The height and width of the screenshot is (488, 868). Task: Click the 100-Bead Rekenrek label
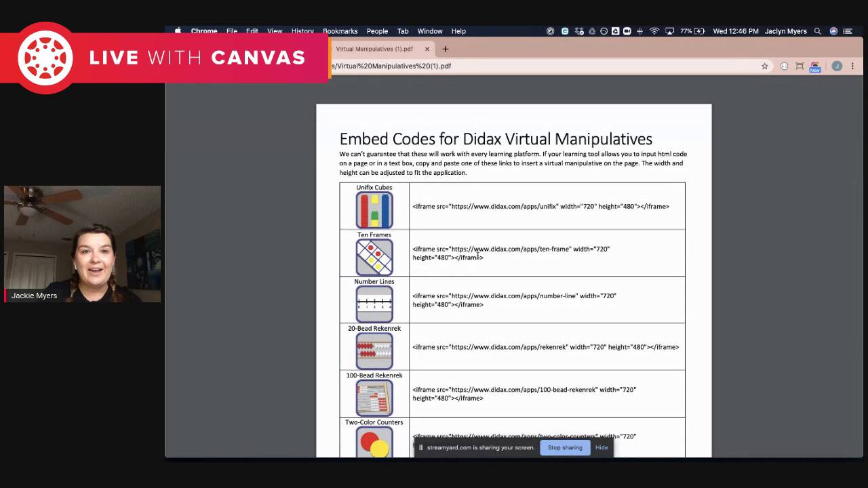[374, 375]
